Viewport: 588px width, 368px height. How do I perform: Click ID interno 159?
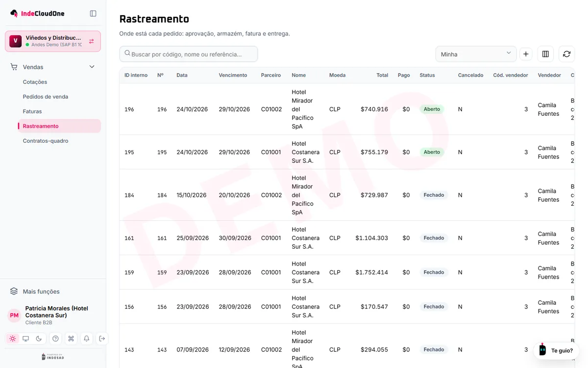pyautogui.click(x=129, y=272)
